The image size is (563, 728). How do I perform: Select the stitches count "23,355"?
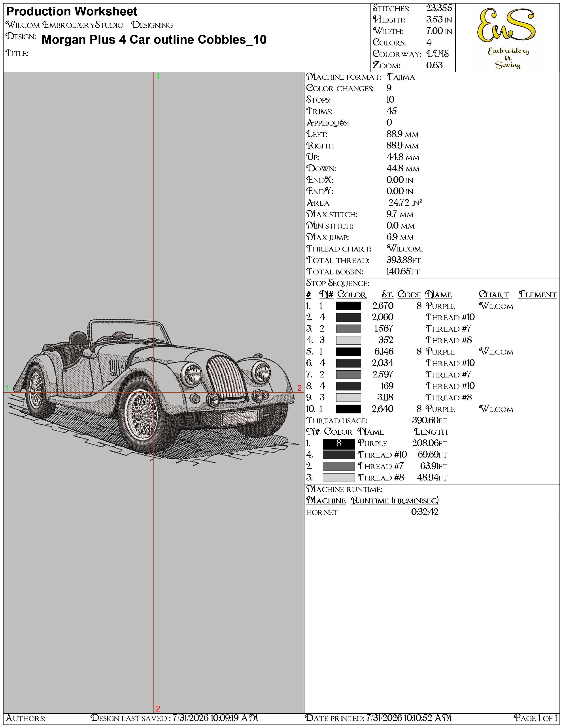(439, 8)
